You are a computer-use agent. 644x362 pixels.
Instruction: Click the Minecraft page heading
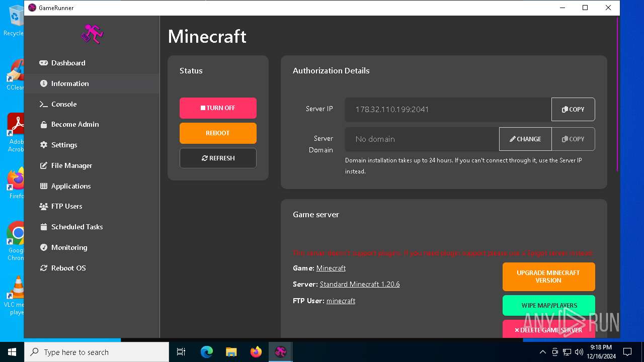tap(207, 36)
